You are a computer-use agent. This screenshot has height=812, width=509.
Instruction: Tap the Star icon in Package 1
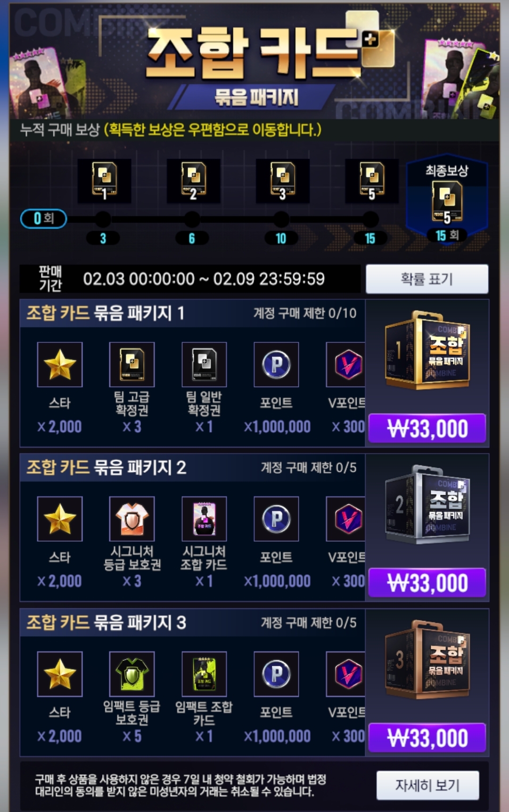click(x=60, y=365)
